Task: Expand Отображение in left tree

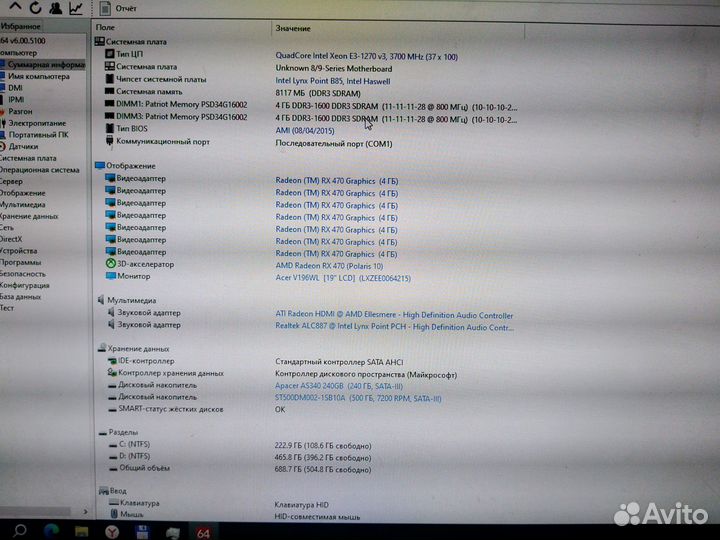Action: pyautogui.click(x=23, y=193)
